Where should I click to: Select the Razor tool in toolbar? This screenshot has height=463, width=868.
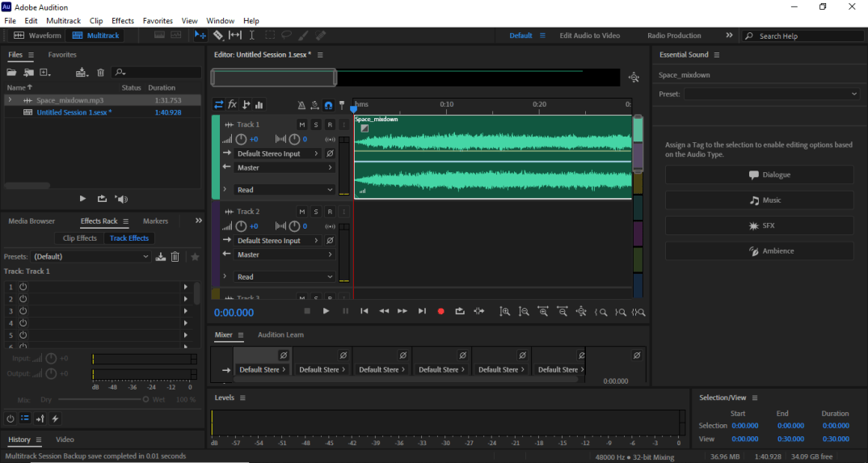pos(218,36)
